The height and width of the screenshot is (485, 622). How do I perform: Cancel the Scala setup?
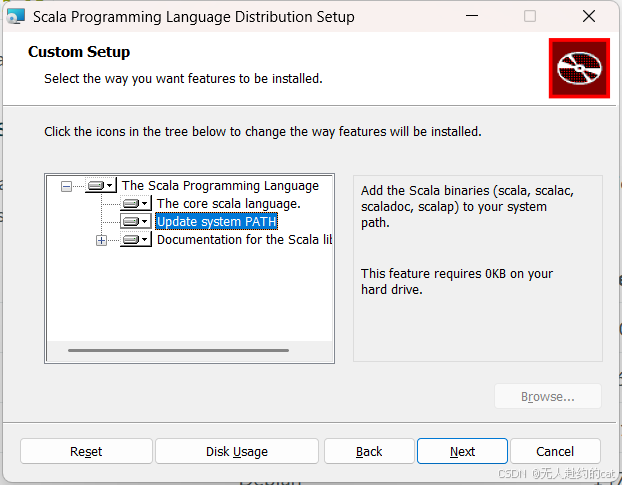click(x=555, y=451)
